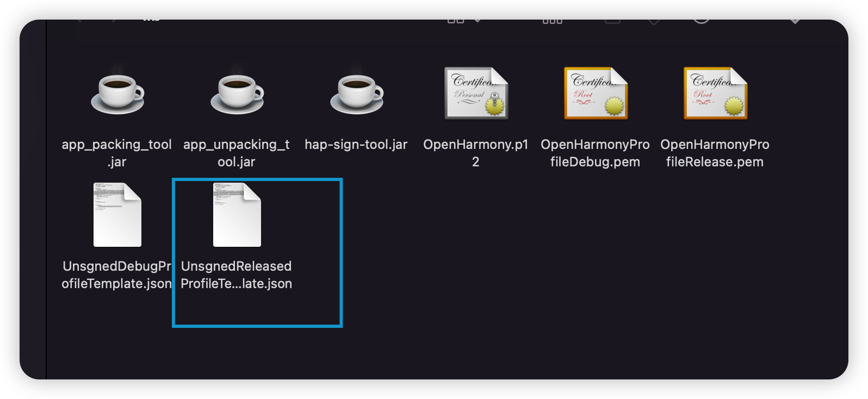Screen dimensions: 868x399
Task: Click the hap-sign-tool.jar file name
Action: click(356, 145)
